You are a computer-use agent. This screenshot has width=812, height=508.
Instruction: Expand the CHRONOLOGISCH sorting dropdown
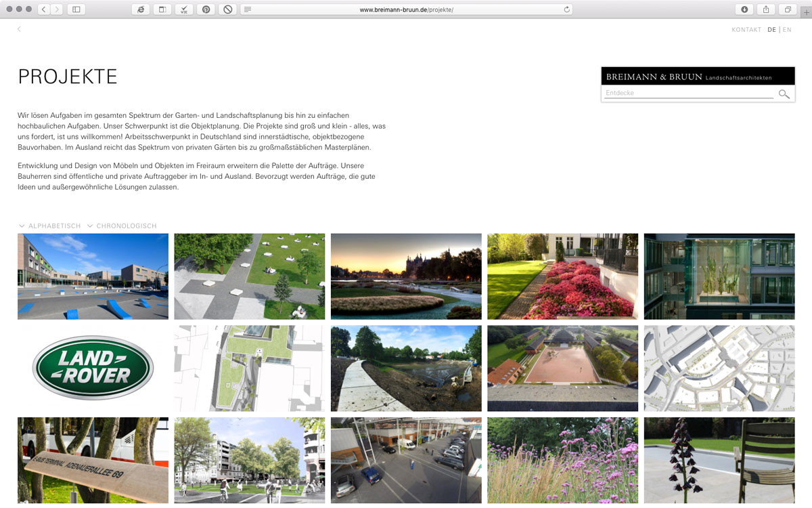pos(121,226)
